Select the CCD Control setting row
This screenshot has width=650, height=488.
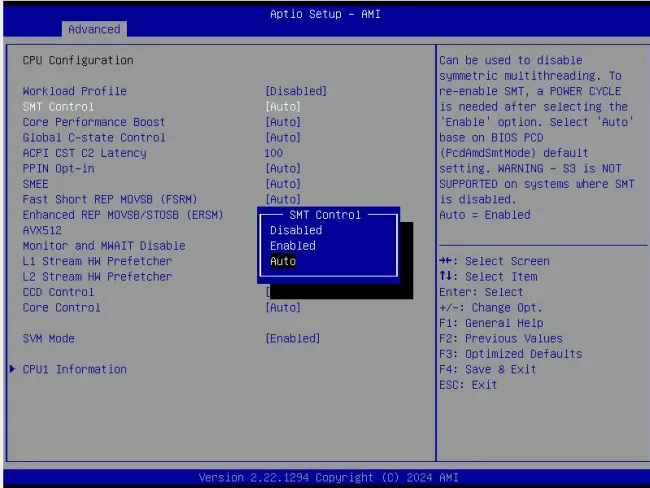point(58,292)
